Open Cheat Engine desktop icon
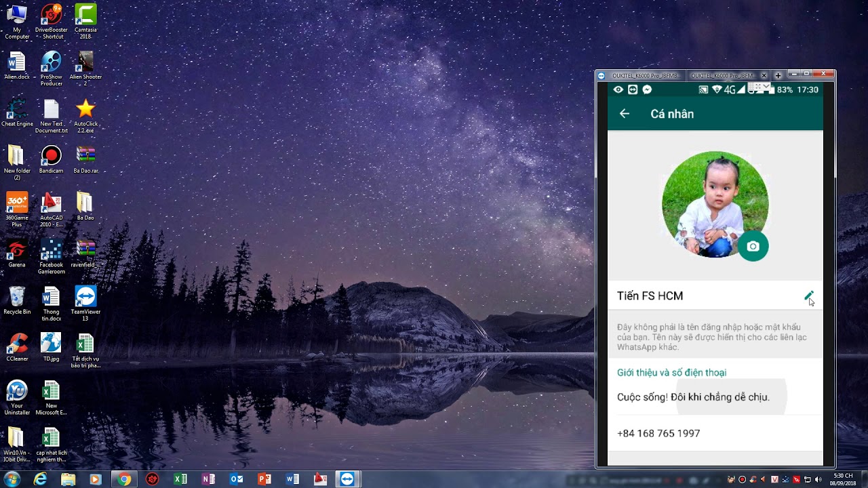 (x=17, y=113)
